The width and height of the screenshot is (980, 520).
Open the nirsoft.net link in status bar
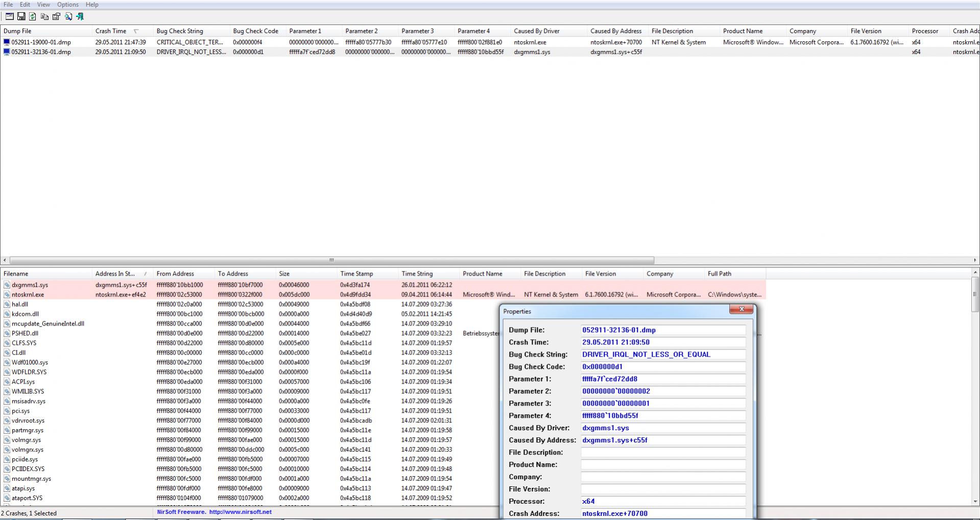(240, 512)
